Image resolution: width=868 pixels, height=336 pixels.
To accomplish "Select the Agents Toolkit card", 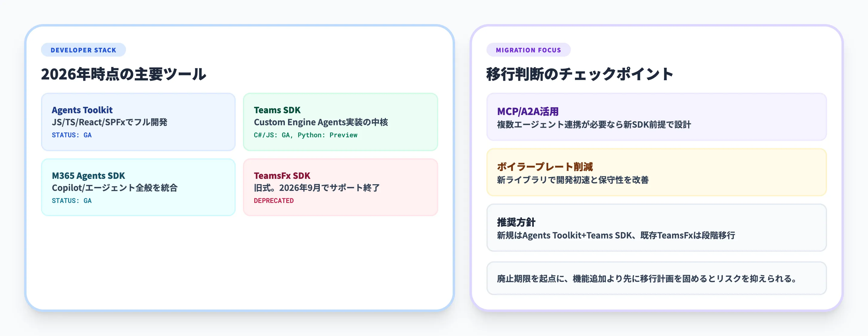I will pos(138,122).
